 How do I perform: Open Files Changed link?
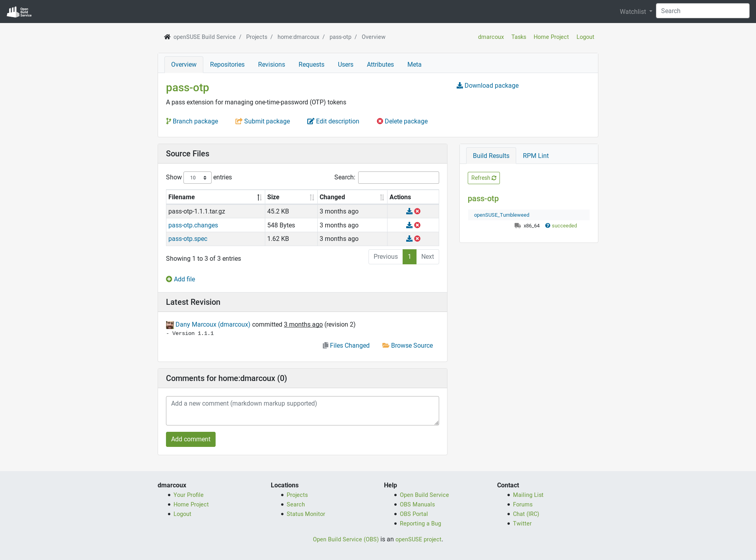[x=346, y=346]
